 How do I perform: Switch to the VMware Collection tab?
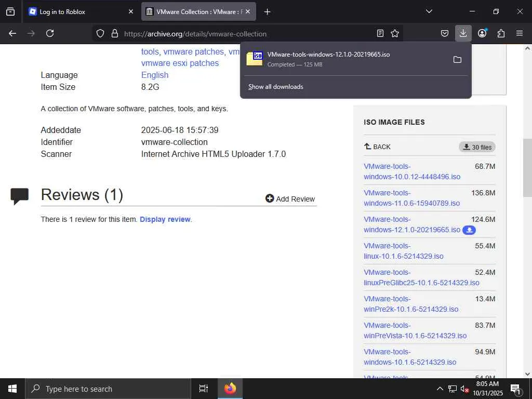pos(198,11)
